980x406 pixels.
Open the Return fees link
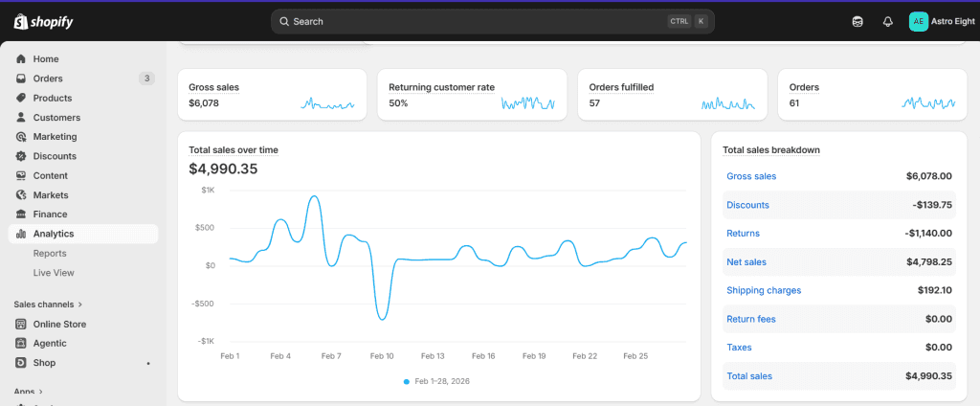[x=750, y=319]
